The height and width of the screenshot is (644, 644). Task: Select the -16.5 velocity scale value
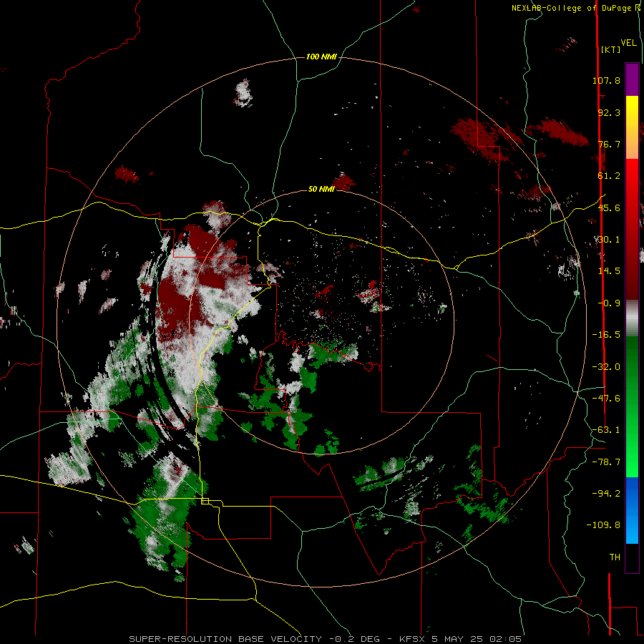[606, 335]
